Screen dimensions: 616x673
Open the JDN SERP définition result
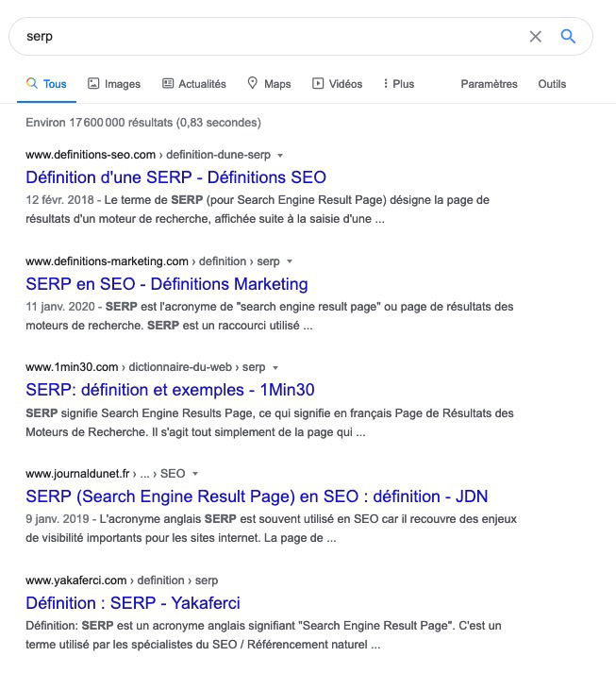click(257, 496)
